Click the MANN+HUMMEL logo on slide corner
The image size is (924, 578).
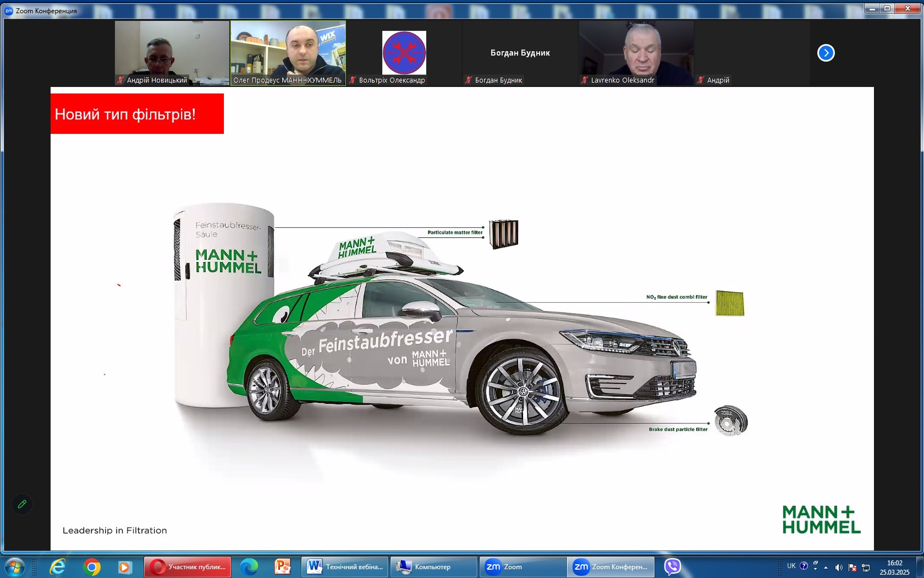(x=821, y=520)
